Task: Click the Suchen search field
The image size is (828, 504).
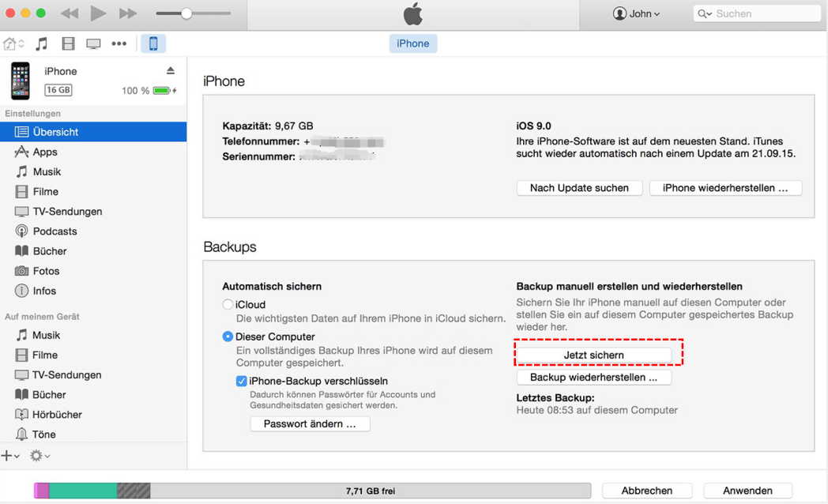Action: tap(762, 13)
